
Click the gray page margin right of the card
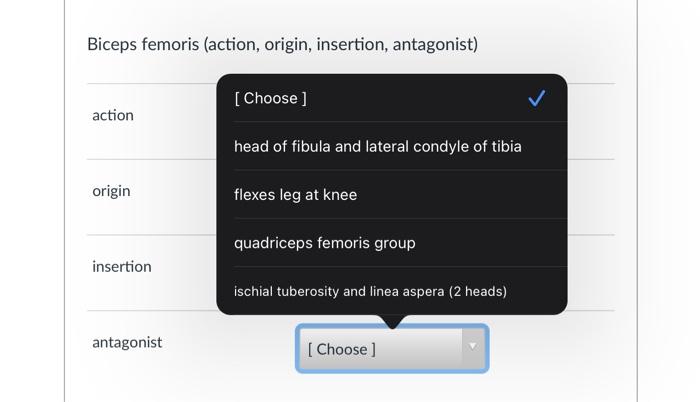[x=668, y=200]
